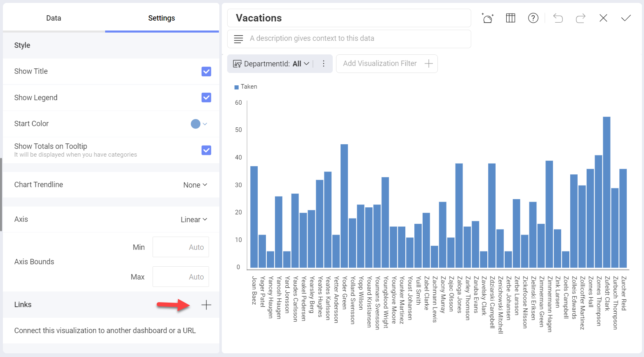Click the Zurcher Reid axis label
This screenshot has width=644, height=357.
coord(623,293)
